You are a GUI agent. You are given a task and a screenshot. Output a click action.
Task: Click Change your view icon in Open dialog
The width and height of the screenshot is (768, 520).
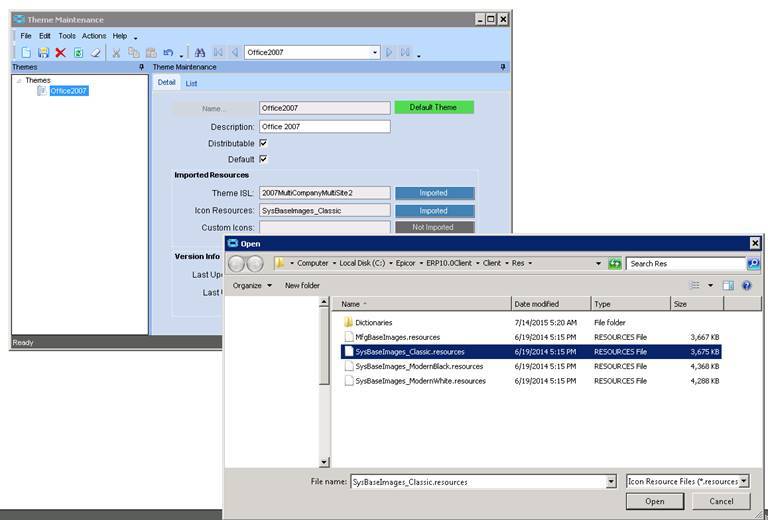click(x=695, y=285)
